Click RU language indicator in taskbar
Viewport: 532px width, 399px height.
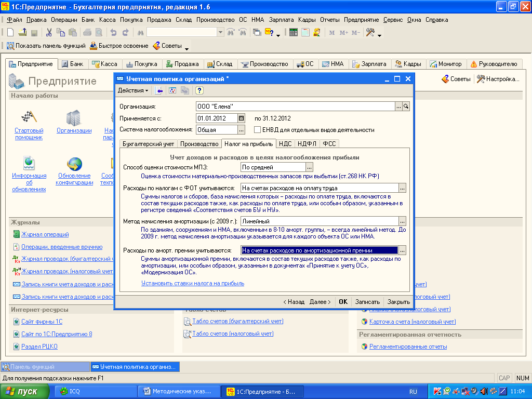(x=413, y=392)
